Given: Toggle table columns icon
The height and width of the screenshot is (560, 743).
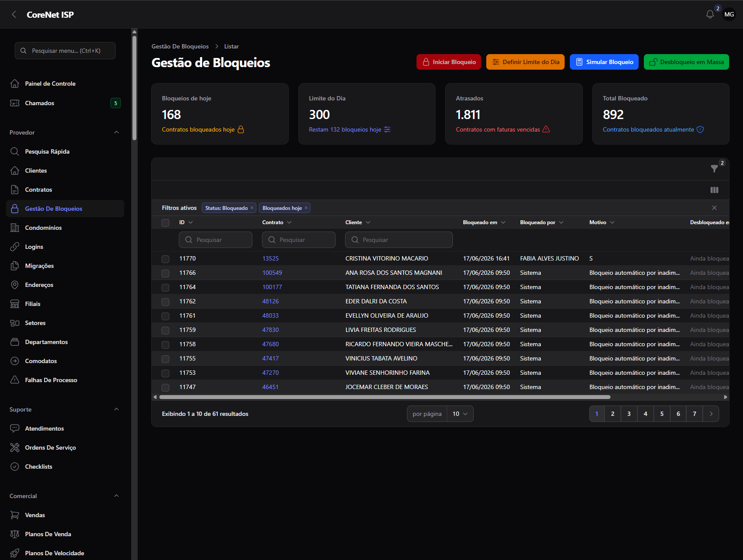Looking at the screenshot, I should 714,190.
